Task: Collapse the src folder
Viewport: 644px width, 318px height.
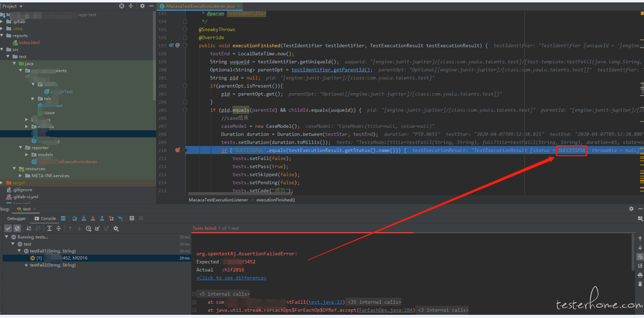Action: tap(2, 49)
